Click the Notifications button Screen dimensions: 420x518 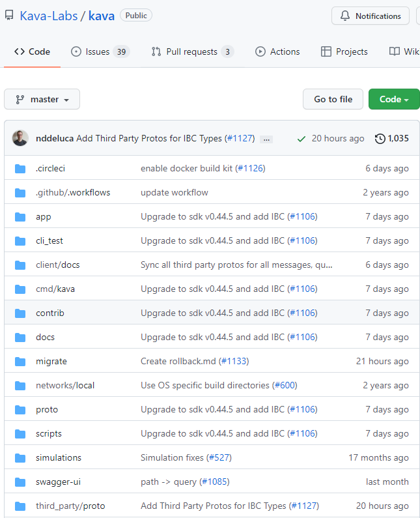[x=371, y=16]
